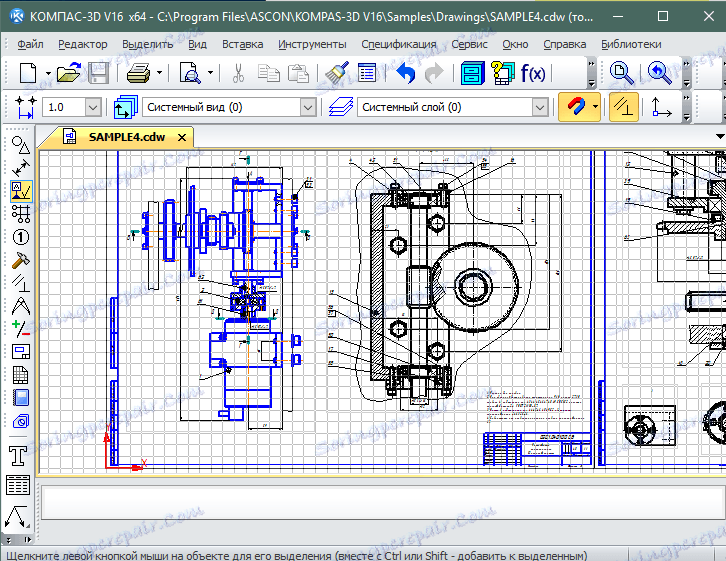The image size is (726, 561).
Task: Click the Print icon in toolbar
Action: point(139,73)
